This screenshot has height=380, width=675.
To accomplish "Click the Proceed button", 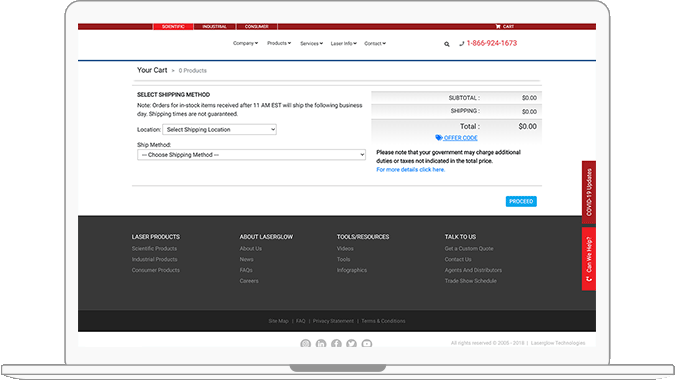I will pyautogui.click(x=521, y=201).
